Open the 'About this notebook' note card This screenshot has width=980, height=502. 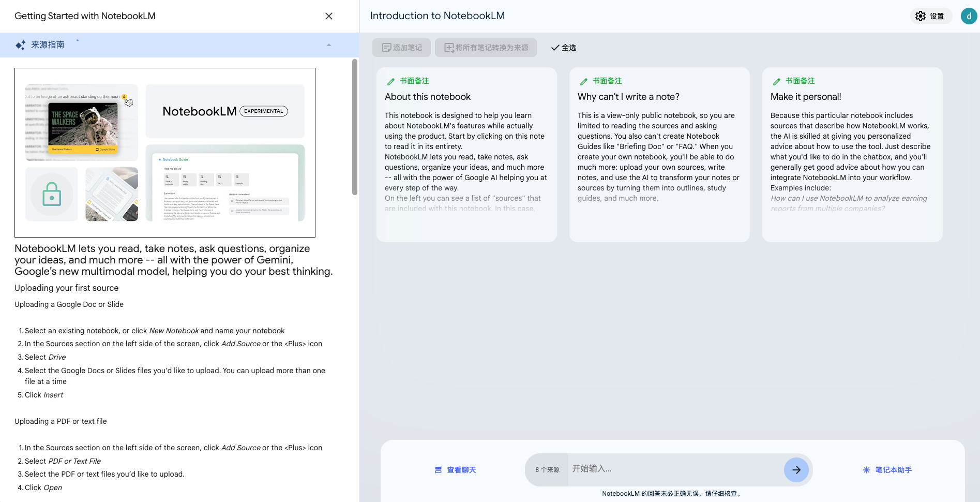pos(466,155)
